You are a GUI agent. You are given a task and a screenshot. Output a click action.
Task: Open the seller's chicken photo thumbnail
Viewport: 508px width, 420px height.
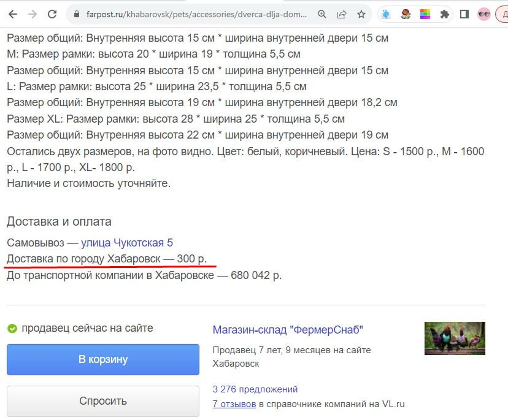tap(455, 338)
